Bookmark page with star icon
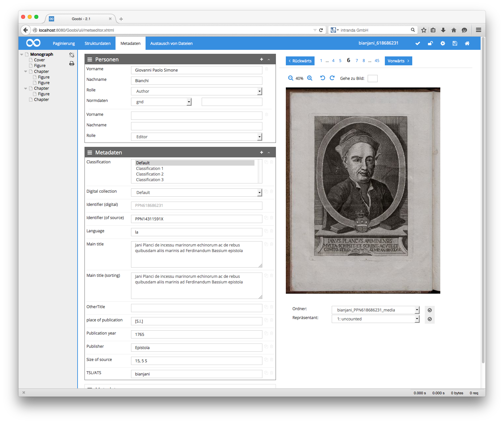This screenshot has width=504, height=423. coord(424,30)
